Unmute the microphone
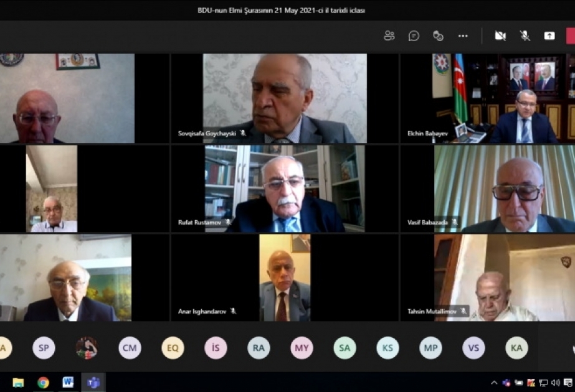575x392 pixels. [525, 36]
